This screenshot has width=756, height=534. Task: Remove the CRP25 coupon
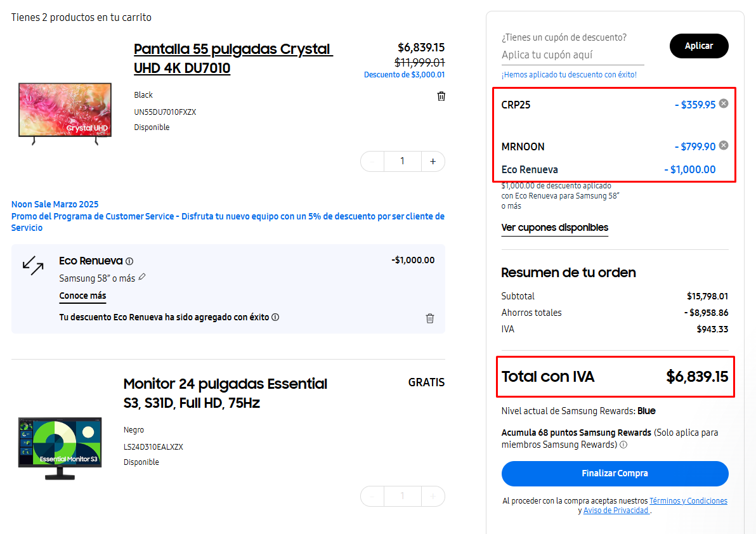[x=723, y=104]
